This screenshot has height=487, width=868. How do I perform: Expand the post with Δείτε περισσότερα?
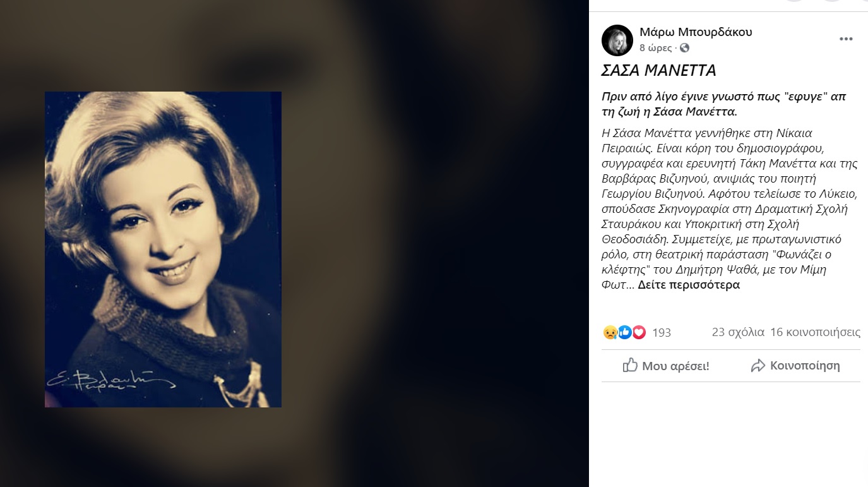(x=689, y=285)
